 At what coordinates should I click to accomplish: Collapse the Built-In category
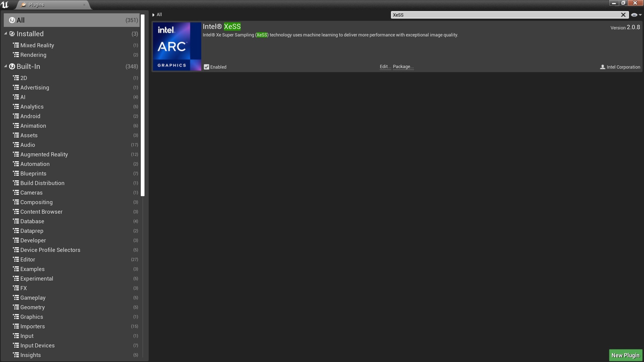point(5,66)
